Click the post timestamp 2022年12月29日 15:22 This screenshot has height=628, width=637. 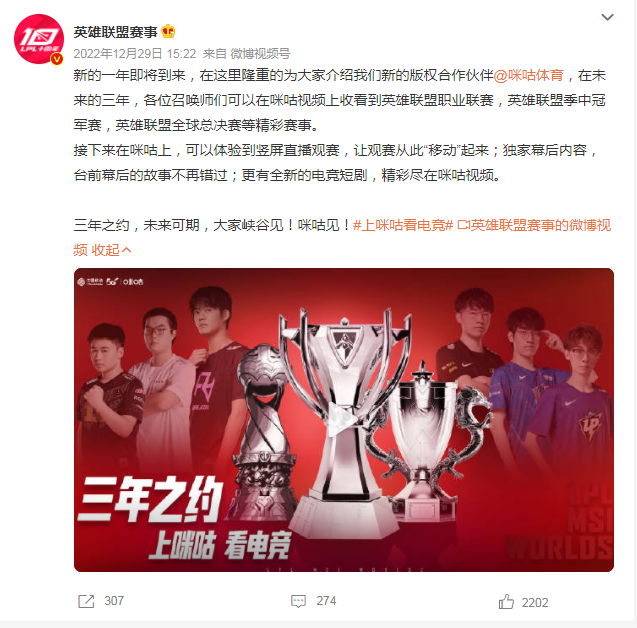tap(135, 54)
